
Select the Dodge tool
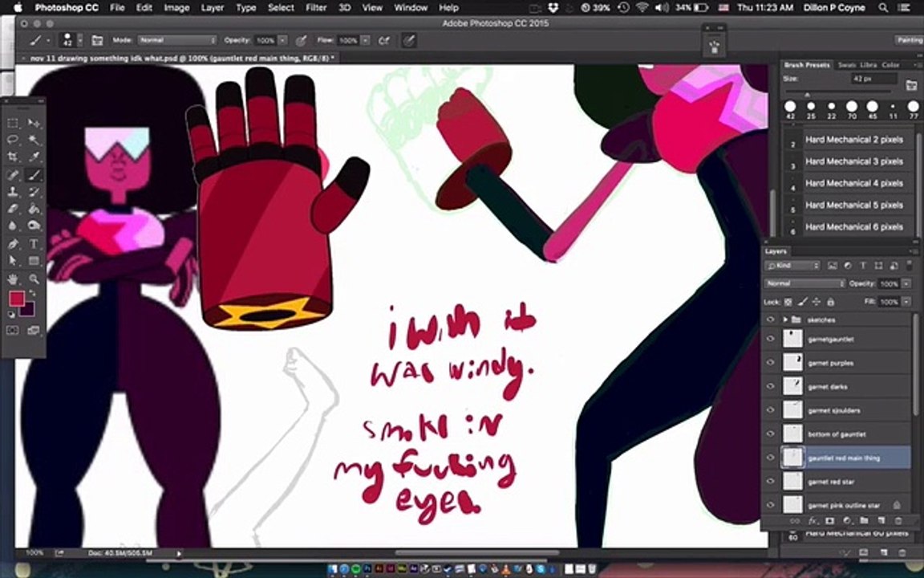pos(34,226)
